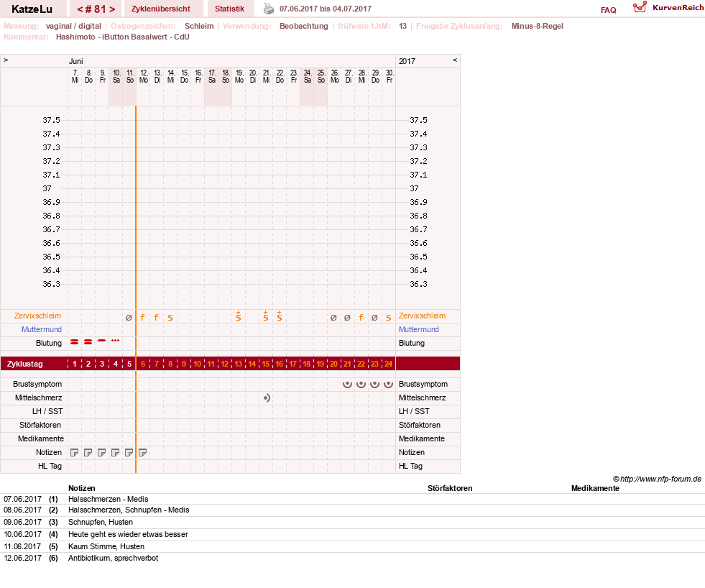
Task: Click the KurvenReich crown logo icon
Action: coord(640,7)
